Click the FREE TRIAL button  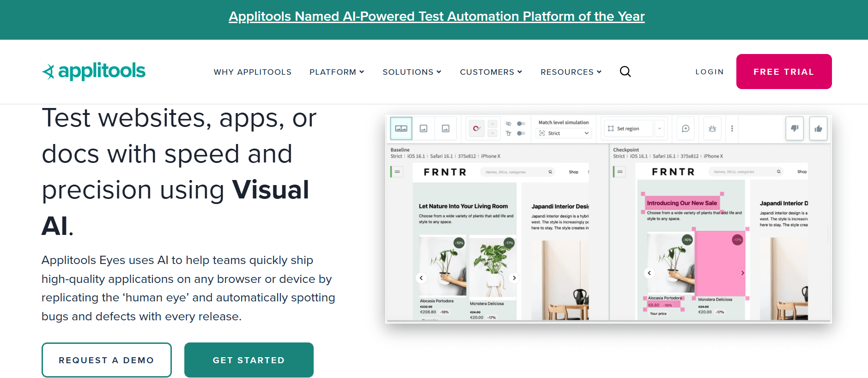pos(784,72)
